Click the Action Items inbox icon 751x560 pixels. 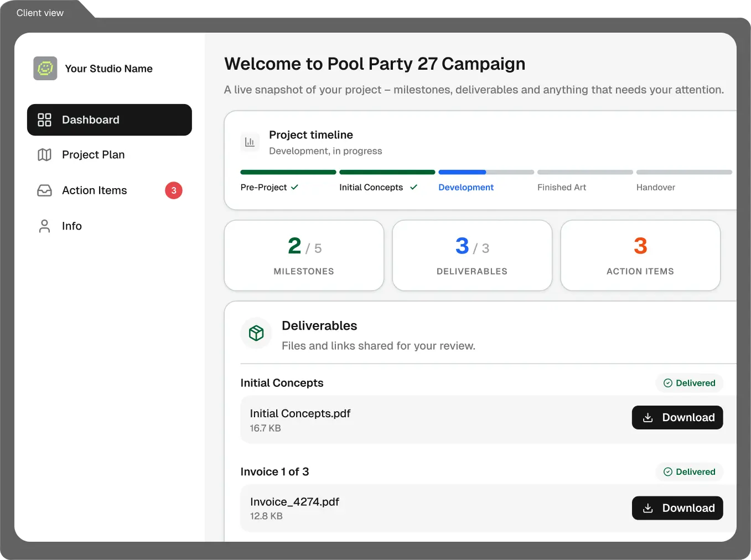tap(44, 190)
